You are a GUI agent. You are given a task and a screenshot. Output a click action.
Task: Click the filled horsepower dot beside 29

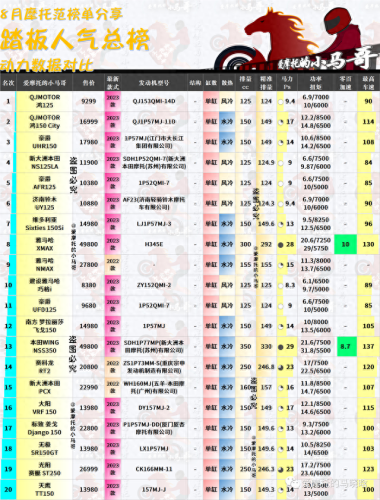coord(281,347)
